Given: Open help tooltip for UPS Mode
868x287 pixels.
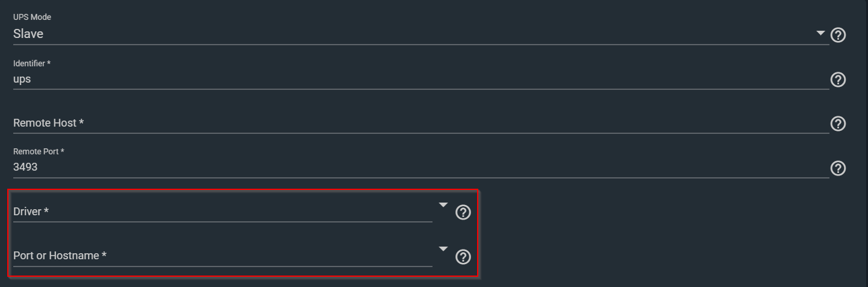Looking at the screenshot, I should tap(838, 35).
